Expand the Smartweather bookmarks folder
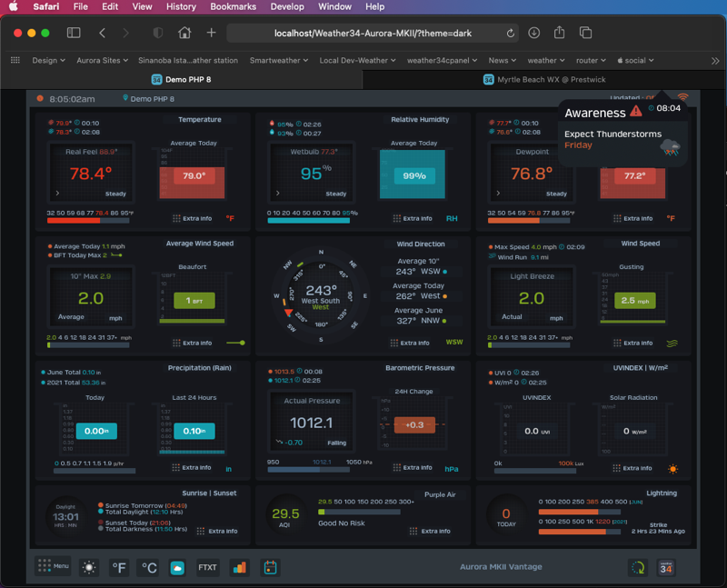Image resolution: width=727 pixels, height=588 pixels. pyautogui.click(x=279, y=60)
